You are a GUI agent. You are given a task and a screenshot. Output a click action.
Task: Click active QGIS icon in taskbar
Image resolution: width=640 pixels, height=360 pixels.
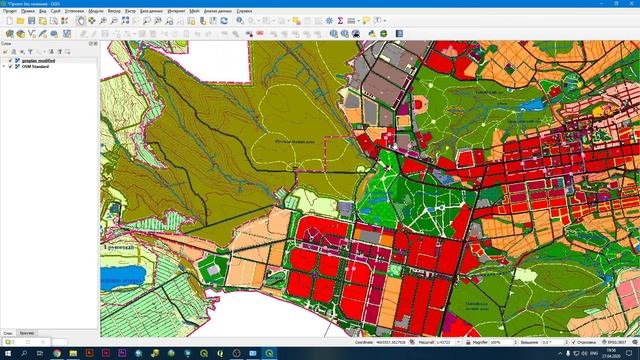[x=269, y=353]
